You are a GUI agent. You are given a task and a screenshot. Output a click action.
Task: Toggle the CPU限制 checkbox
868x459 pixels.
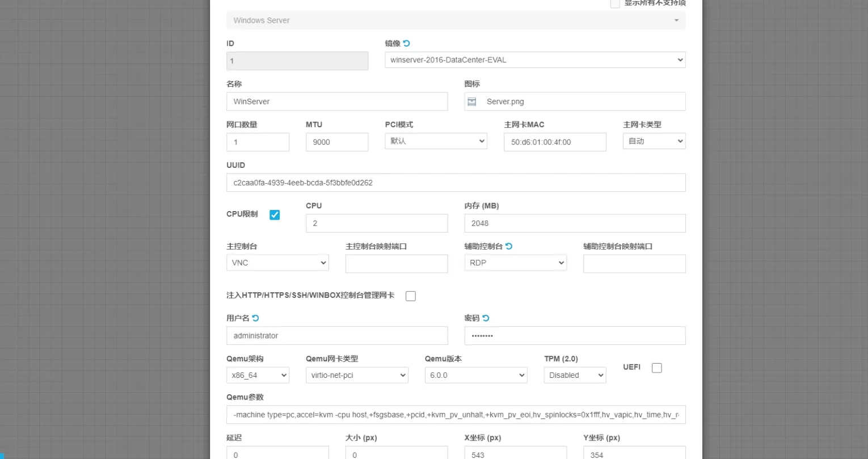tap(275, 215)
